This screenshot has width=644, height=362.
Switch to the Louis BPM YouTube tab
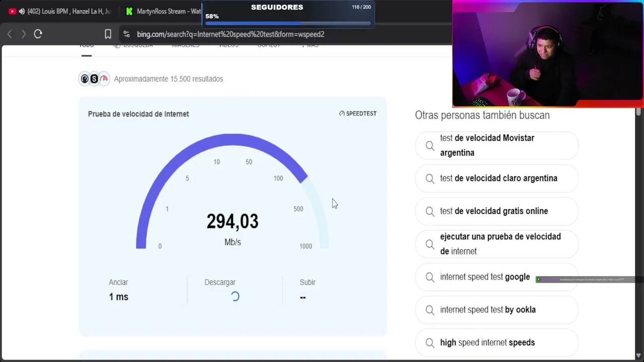tap(60, 11)
